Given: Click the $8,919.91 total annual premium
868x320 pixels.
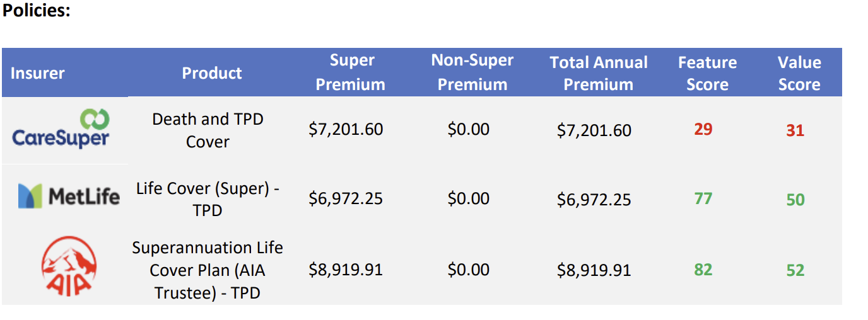Looking at the screenshot, I should coord(594,270).
